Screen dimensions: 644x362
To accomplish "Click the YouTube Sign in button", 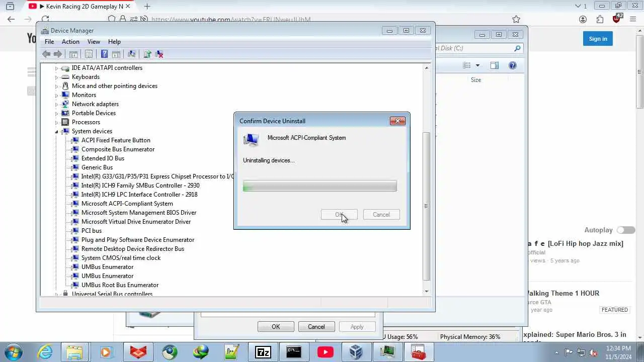I will (598, 39).
